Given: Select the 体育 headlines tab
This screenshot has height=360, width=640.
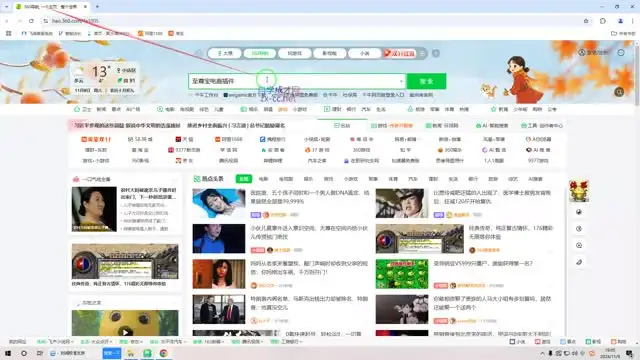Looking at the screenshot, I should click(393, 179).
